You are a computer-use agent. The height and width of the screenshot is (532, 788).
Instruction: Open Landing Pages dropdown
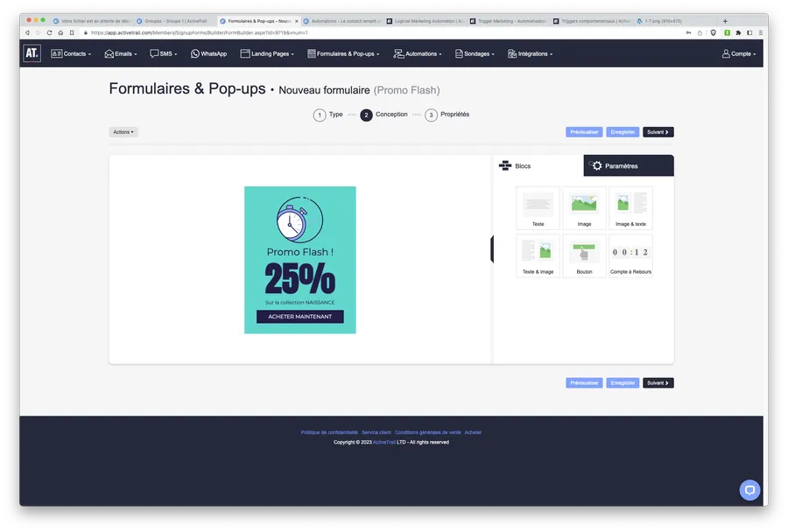pos(267,53)
